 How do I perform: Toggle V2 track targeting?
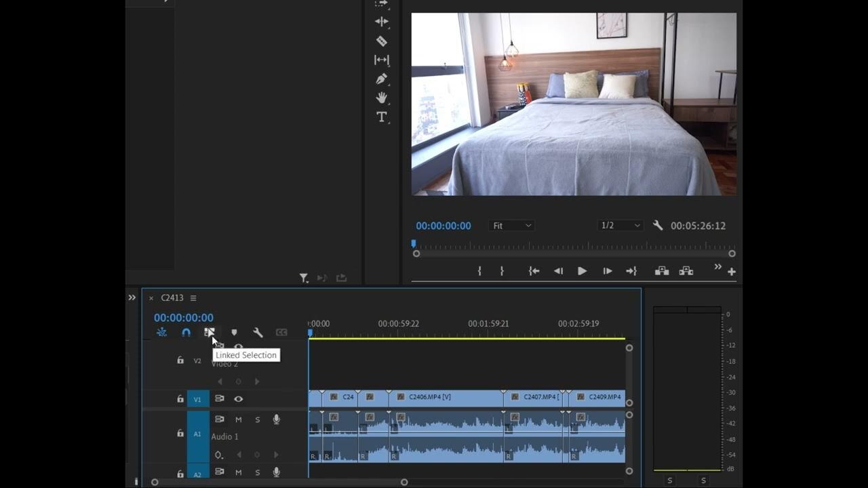197,361
